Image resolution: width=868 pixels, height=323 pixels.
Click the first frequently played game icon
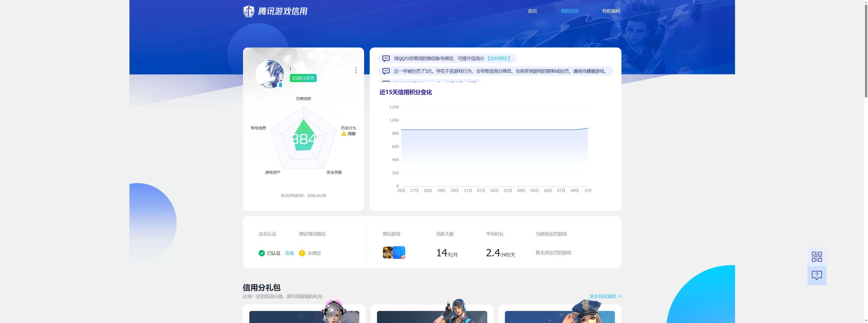pos(388,253)
